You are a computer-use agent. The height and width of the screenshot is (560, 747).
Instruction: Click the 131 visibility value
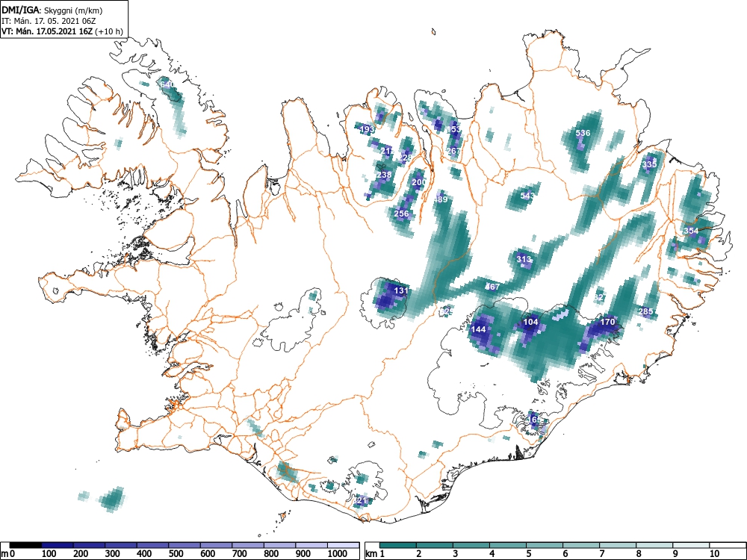[x=402, y=290]
